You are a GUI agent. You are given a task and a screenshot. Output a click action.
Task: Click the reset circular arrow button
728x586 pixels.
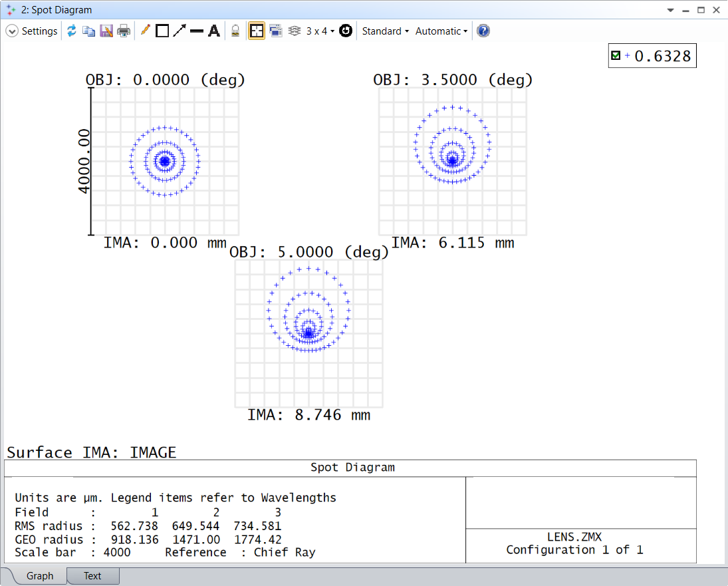click(x=346, y=31)
